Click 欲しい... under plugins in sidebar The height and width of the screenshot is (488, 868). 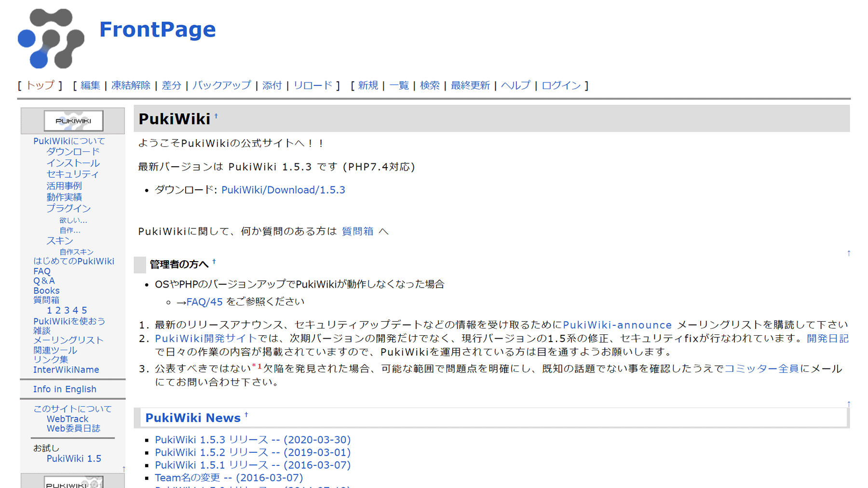[x=73, y=220]
